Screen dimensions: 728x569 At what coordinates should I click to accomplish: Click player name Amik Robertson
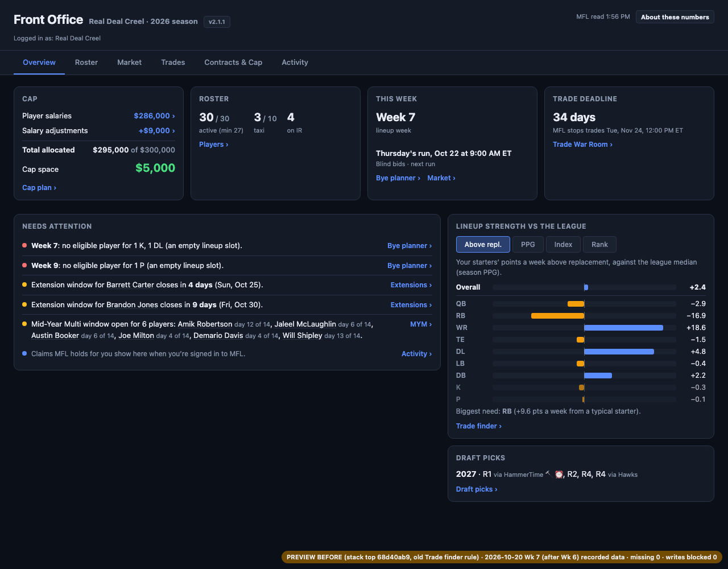[205, 324]
